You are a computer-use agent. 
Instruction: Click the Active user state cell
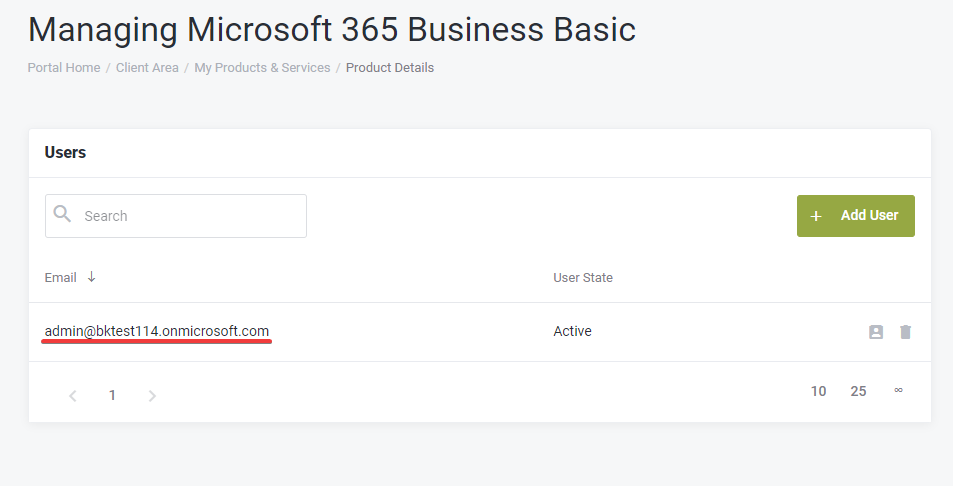[x=573, y=331]
